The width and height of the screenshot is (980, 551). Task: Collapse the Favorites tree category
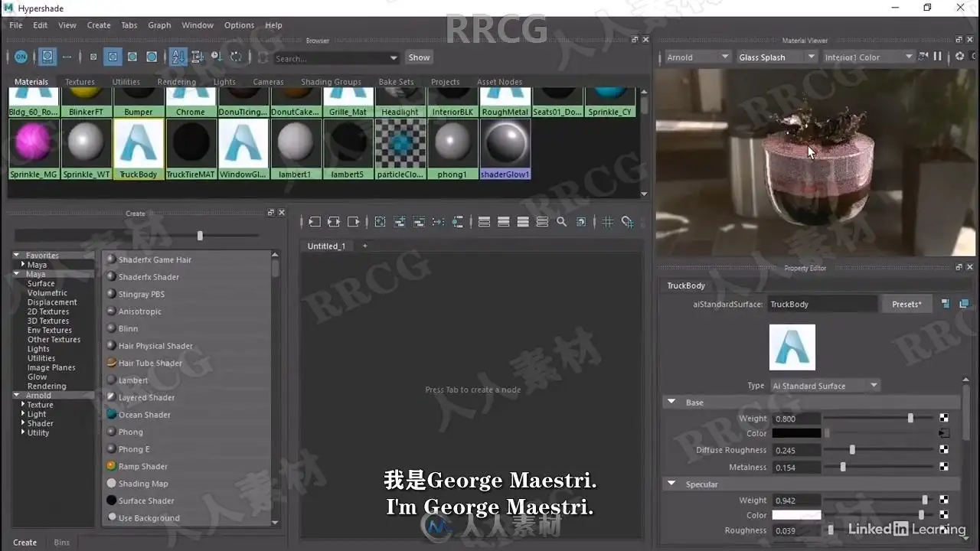pos(17,256)
